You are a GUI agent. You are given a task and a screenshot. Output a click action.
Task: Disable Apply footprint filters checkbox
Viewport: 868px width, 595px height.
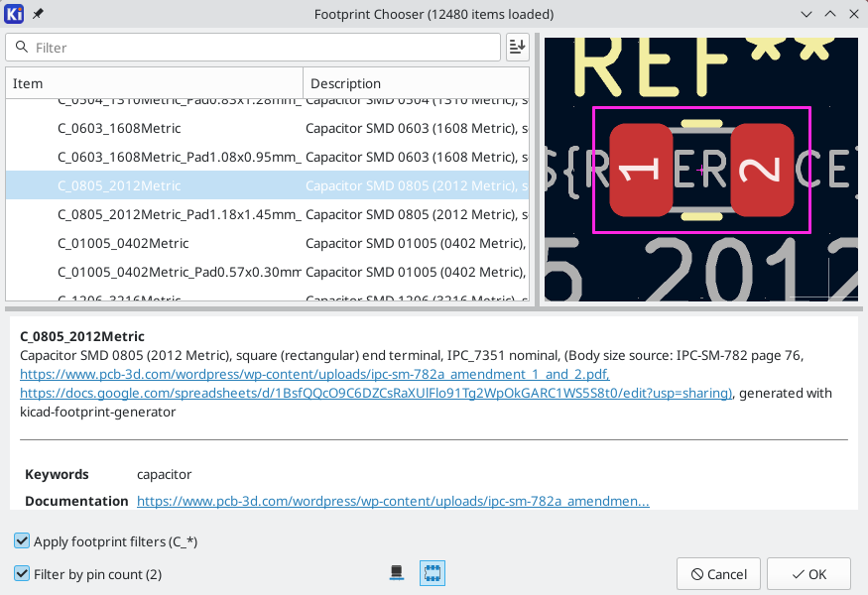coord(22,540)
